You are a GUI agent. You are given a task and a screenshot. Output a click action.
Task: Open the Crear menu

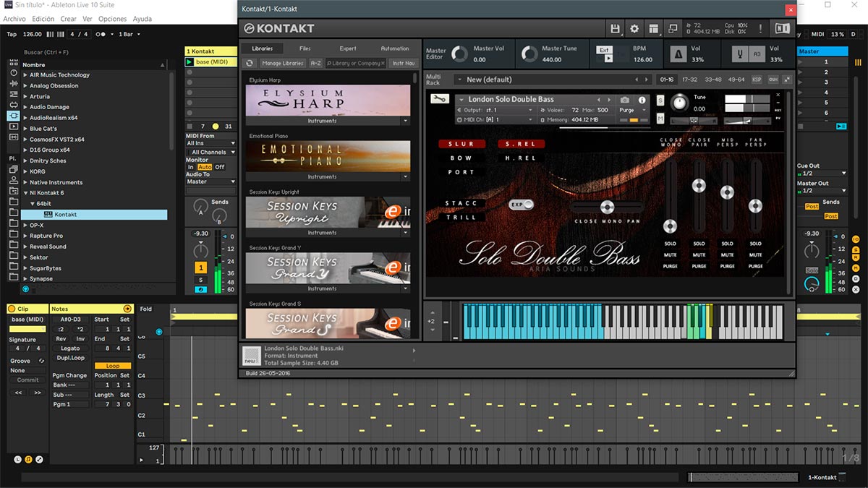pos(68,19)
